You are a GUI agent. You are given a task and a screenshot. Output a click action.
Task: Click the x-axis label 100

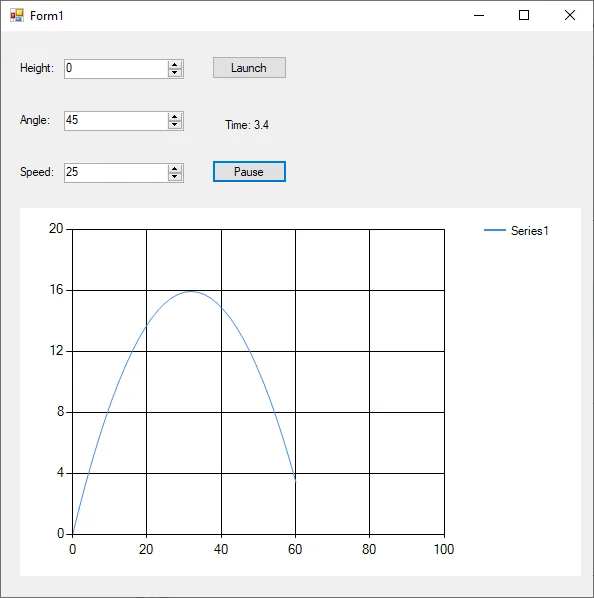(x=444, y=549)
